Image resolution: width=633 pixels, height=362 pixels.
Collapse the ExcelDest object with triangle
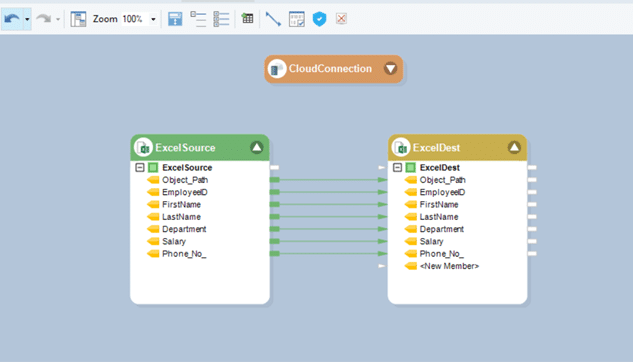click(514, 147)
